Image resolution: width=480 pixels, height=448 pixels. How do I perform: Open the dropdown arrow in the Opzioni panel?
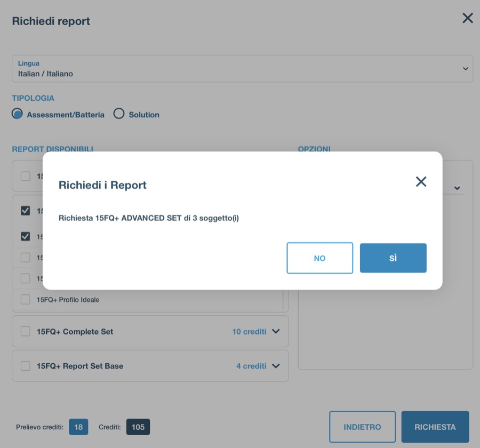(457, 188)
